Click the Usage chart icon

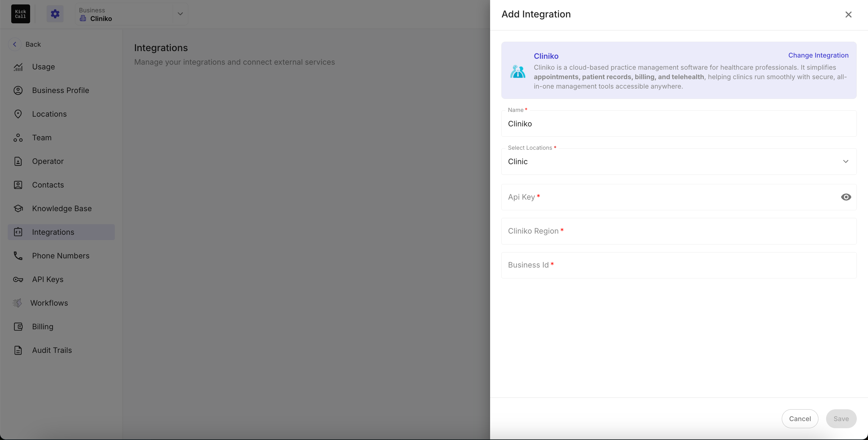(18, 67)
